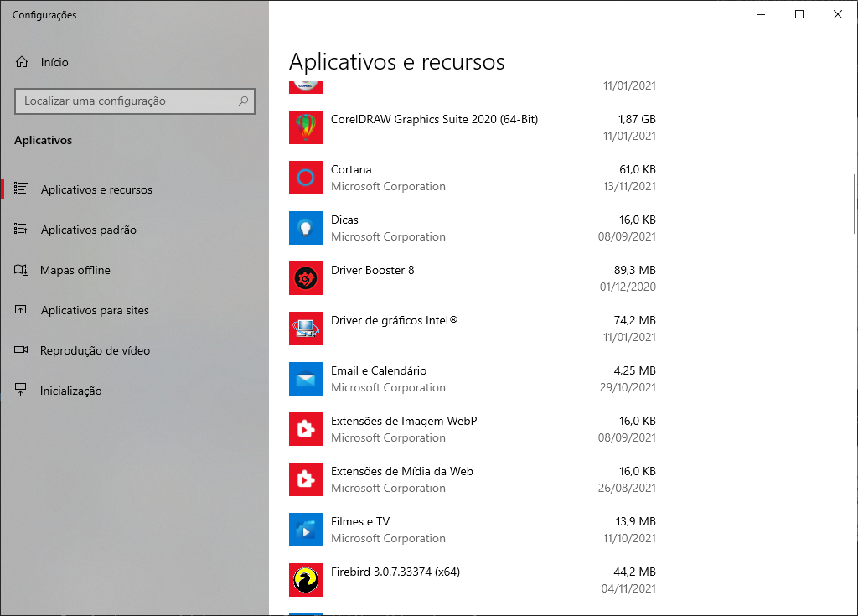Viewport: 858px width, 616px height.
Task: Open Aplicativos para sites settings
Action: (x=135, y=310)
